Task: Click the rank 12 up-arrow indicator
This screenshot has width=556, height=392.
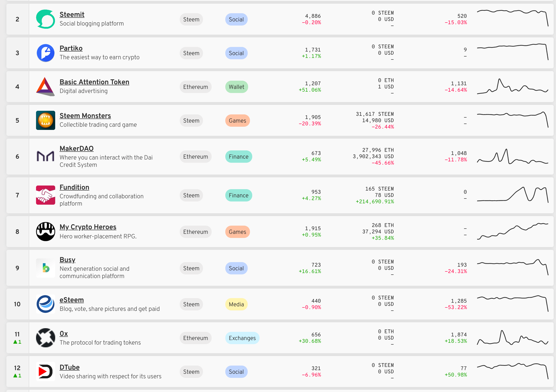Action: click(17, 375)
